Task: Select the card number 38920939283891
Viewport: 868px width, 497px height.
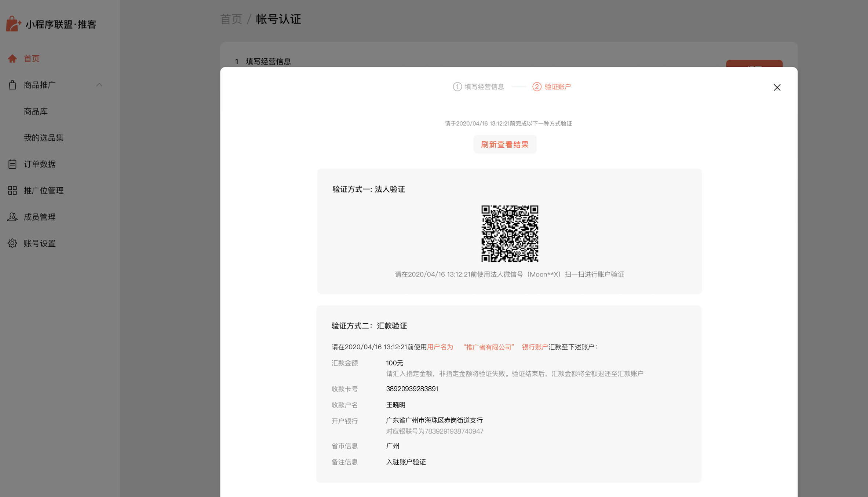Action: (x=412, y=389)
